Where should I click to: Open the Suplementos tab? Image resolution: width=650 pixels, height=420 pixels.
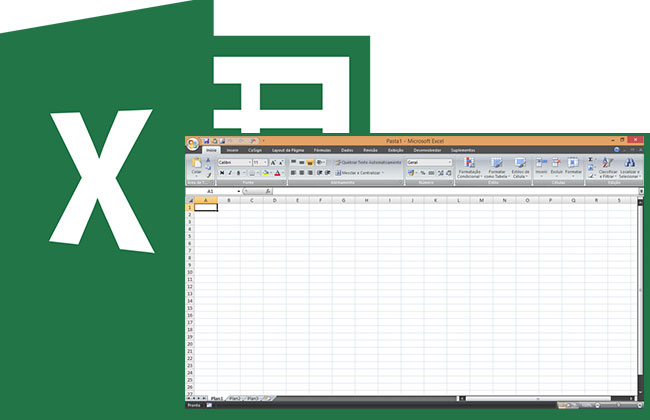pos(463,150)
